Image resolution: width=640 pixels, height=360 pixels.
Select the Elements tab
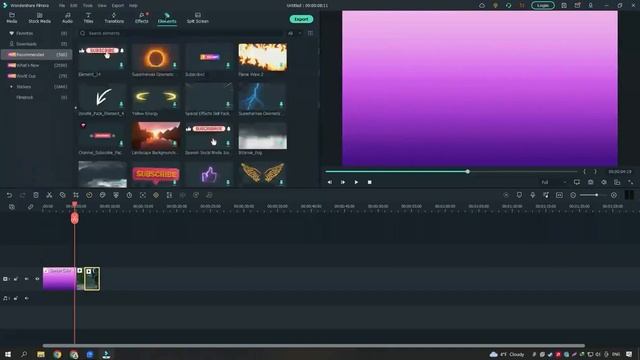[167, 18]
